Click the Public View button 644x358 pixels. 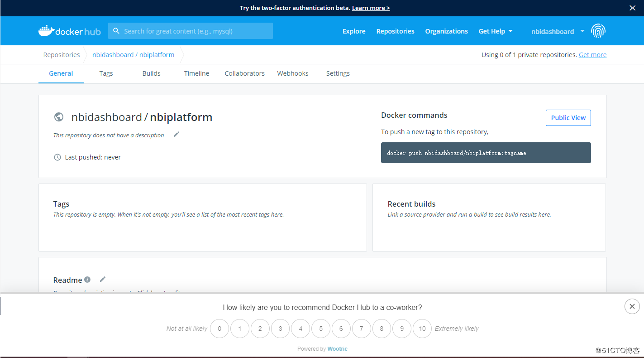click(568, 117)
